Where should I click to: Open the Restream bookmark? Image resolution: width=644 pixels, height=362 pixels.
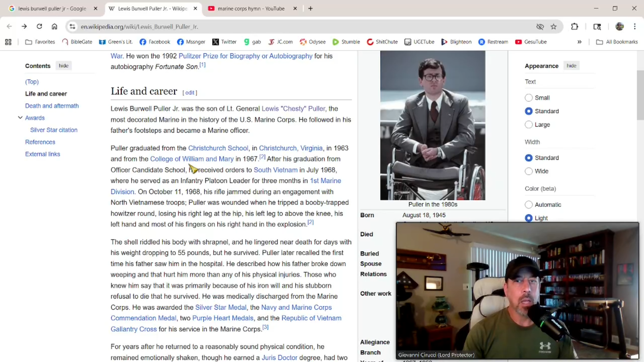(493, 42)
